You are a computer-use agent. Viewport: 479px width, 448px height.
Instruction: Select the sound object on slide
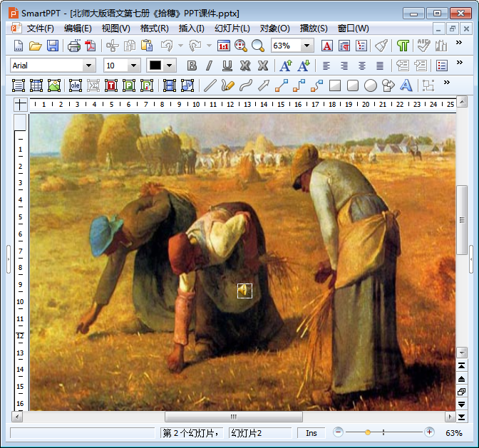pyautogui.click(x=244, y=291)
